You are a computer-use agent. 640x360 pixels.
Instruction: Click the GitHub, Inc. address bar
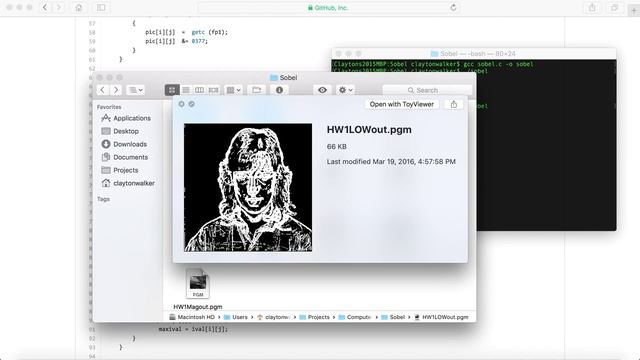point(329,7)
